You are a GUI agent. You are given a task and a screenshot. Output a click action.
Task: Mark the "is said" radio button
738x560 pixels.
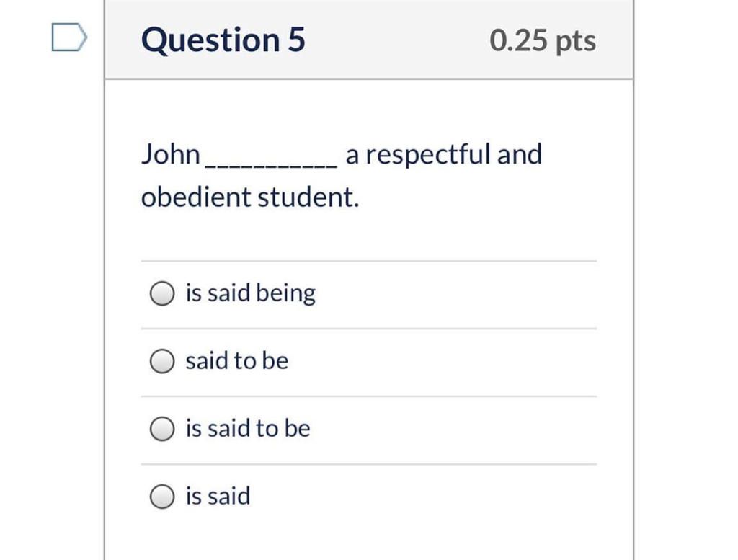point(162,497)
